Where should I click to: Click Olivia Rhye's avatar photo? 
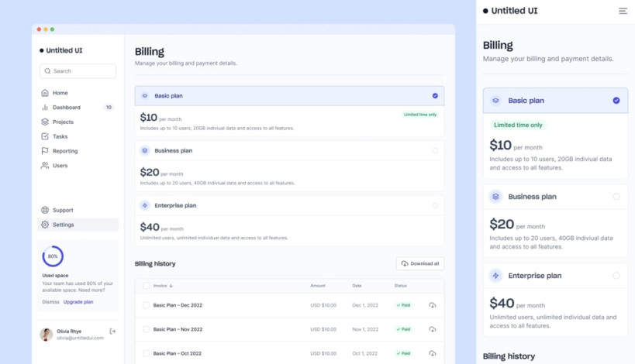47,335
